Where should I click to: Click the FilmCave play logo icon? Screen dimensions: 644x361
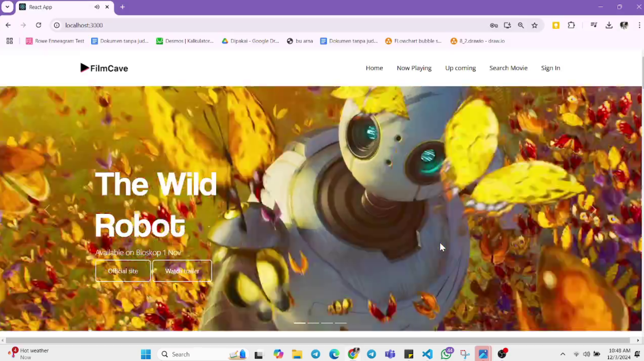[84, 68]
